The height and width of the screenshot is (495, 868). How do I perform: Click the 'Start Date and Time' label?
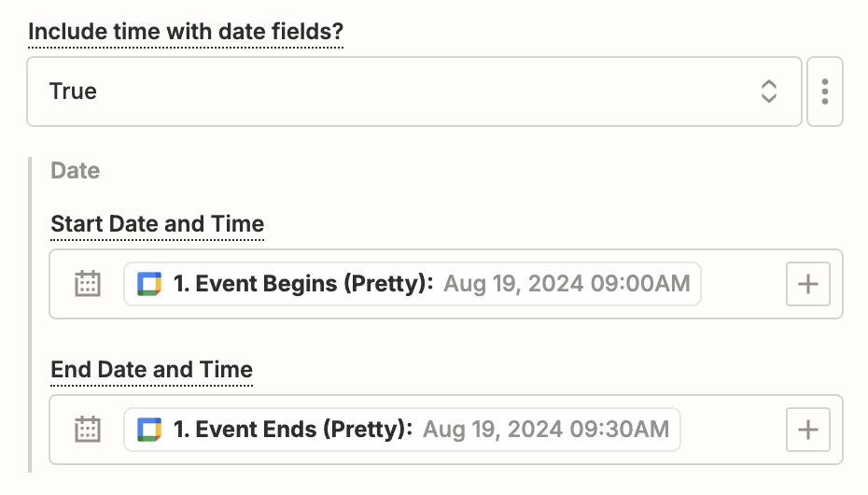(158, 224)
